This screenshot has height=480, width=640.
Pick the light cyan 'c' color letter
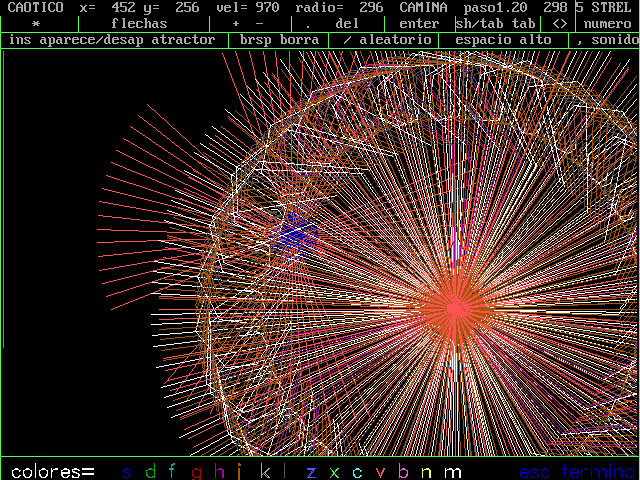tap(357, 473)
